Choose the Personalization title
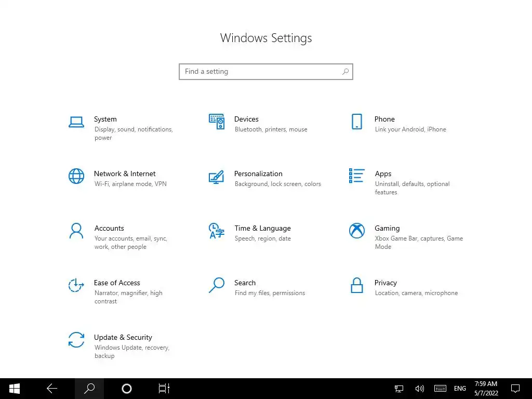532x399 pixels. 258,174
